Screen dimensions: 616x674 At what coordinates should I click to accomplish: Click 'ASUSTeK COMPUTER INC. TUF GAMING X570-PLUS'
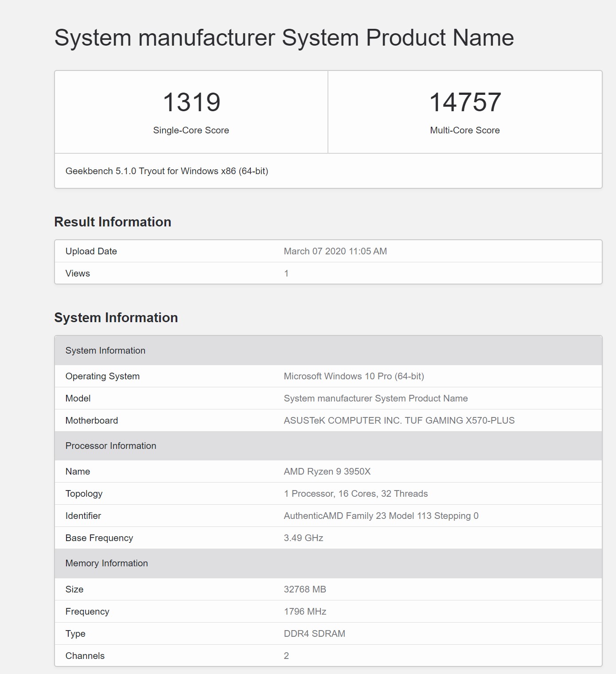399,421
